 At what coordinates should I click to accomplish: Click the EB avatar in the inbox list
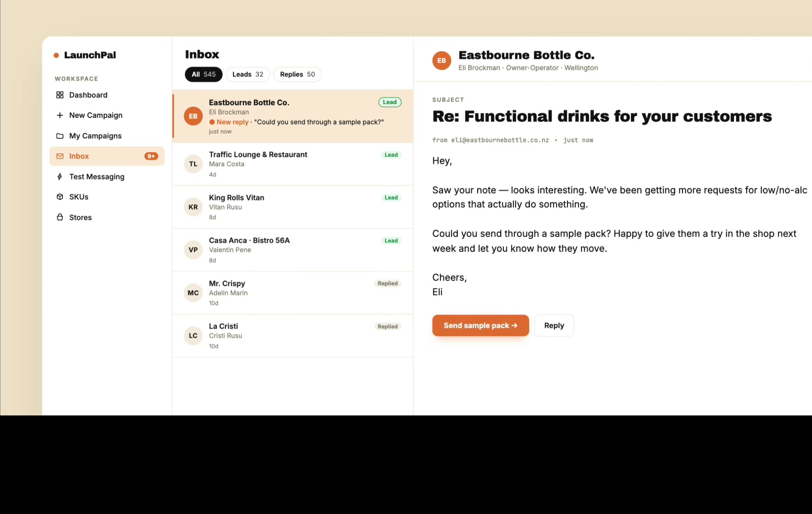(193, 116)
